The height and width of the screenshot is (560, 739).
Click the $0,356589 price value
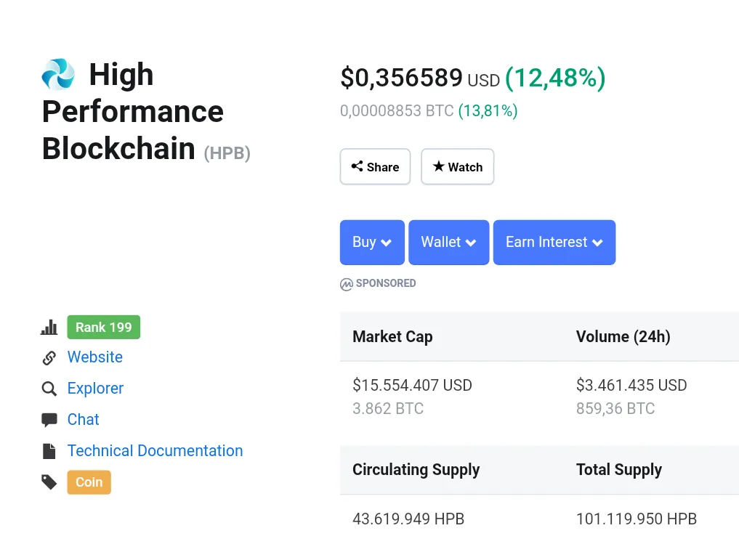[x=402, y=77]
